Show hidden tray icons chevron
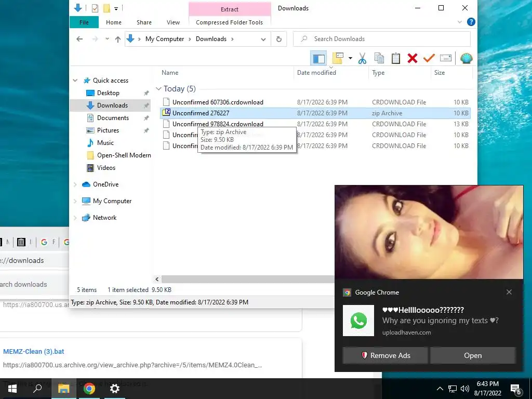Viewport: 532px width, 399px height. pos(440,389)
